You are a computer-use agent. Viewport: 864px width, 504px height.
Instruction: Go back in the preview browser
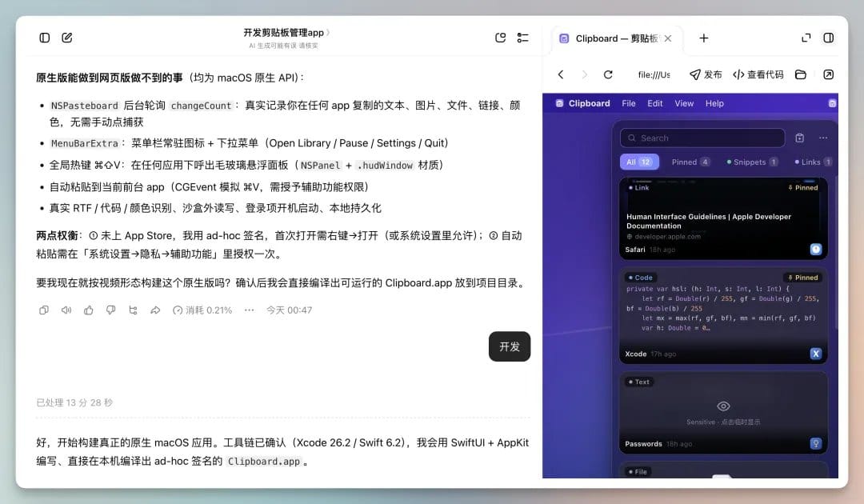pos(561,74)
